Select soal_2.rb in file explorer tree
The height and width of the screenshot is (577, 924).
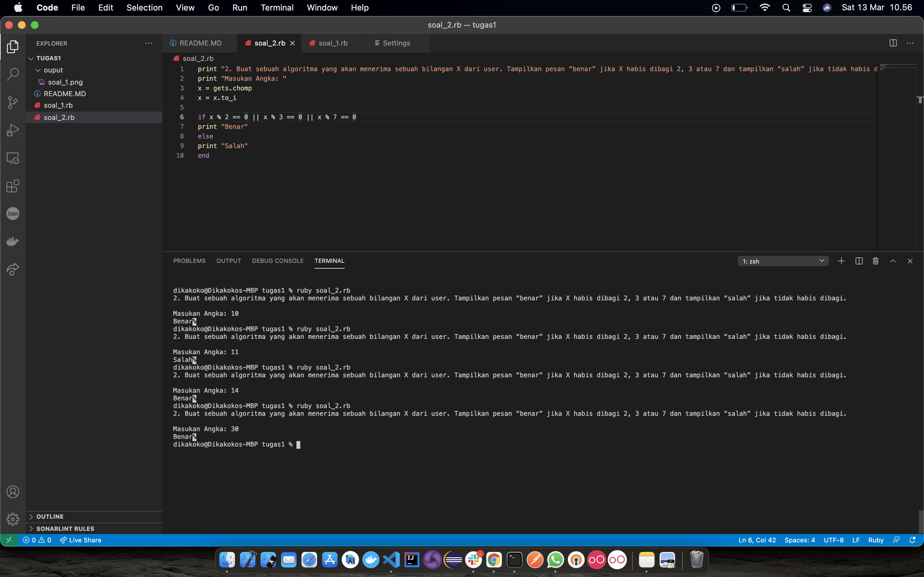click(x=59, y=117)
